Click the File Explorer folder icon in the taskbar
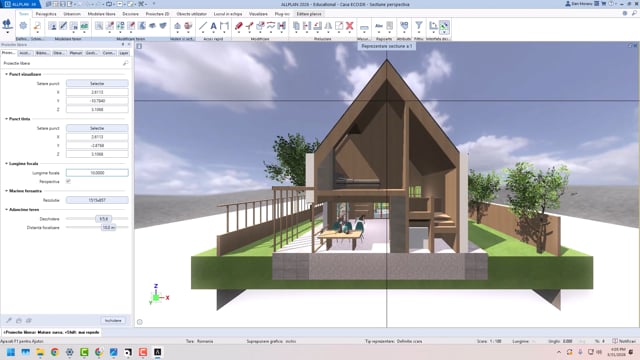This screenshot has width=640, height=360. [40, 352]
